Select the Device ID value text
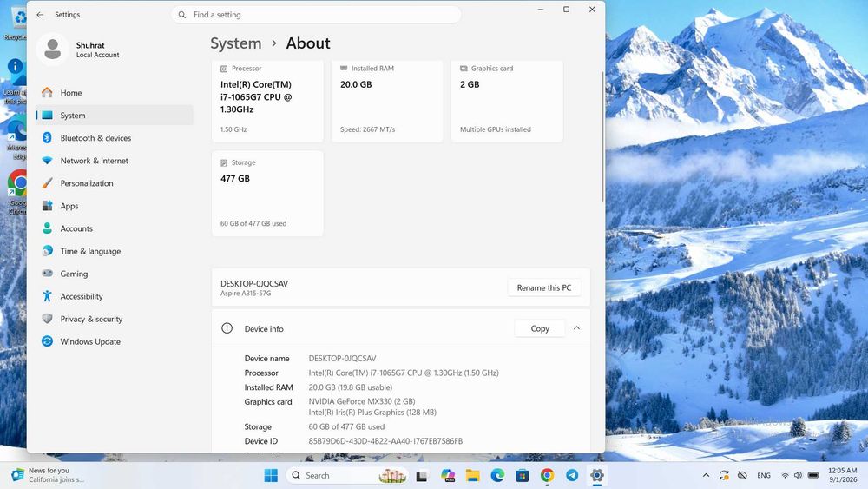 [385, 441]
